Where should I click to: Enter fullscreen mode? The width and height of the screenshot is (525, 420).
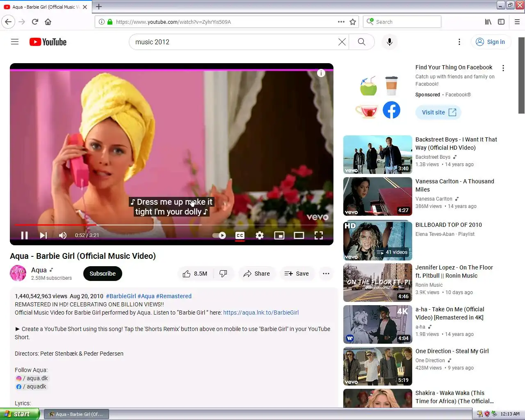pos(319,235)
